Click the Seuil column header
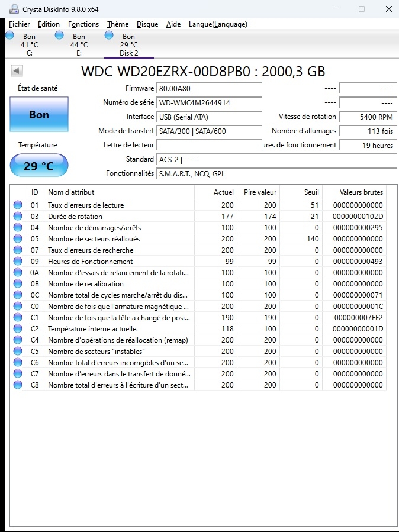 (x=301, y=192)
